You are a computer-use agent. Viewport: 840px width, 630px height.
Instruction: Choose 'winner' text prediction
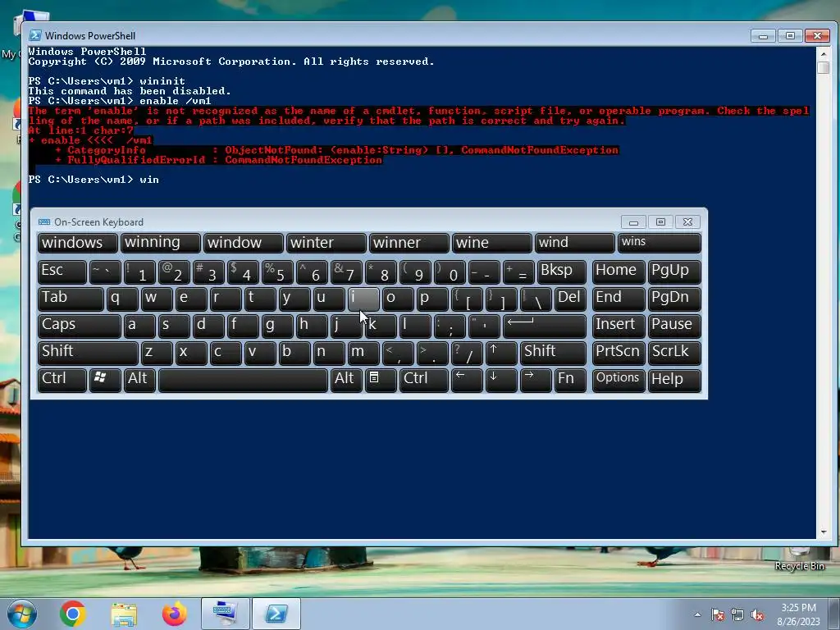(x=409, y=243)
